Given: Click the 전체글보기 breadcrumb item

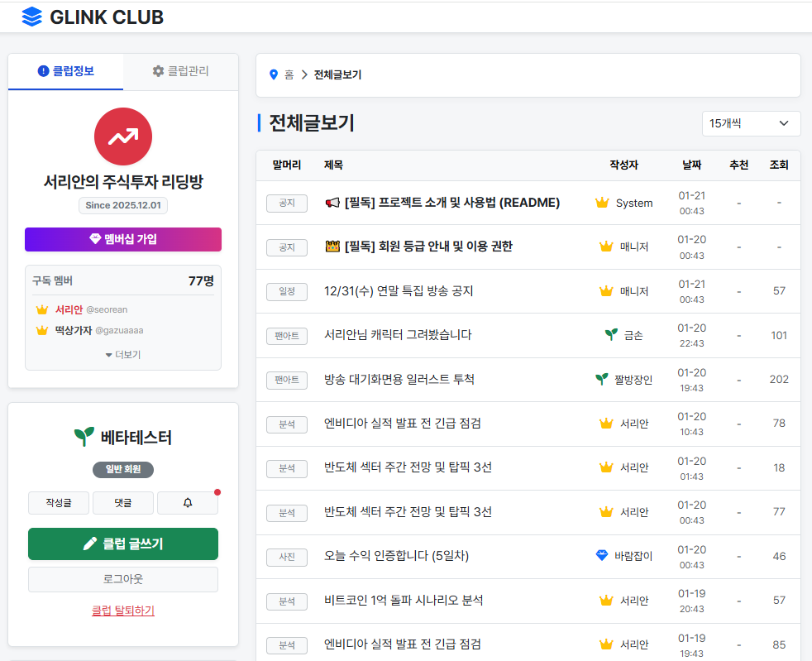Looking at the screenshot, I should coord(337,74).
